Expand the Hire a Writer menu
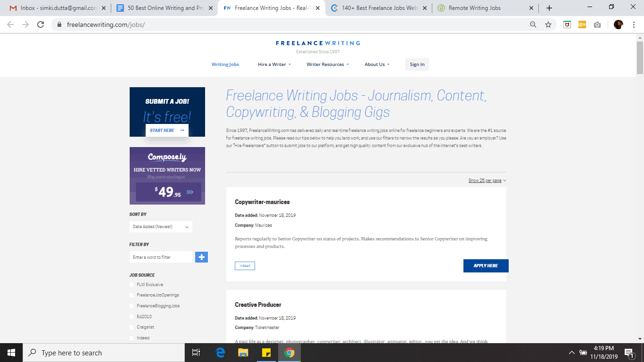This screenshot has height=362, width=644. [x=274, y=65]
